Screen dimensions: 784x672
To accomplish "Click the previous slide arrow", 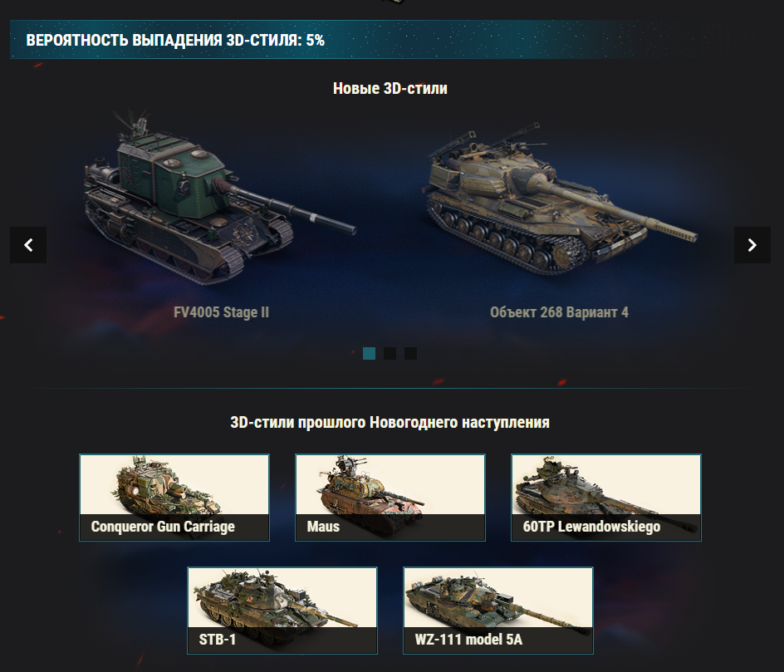I will pos(28,245).
